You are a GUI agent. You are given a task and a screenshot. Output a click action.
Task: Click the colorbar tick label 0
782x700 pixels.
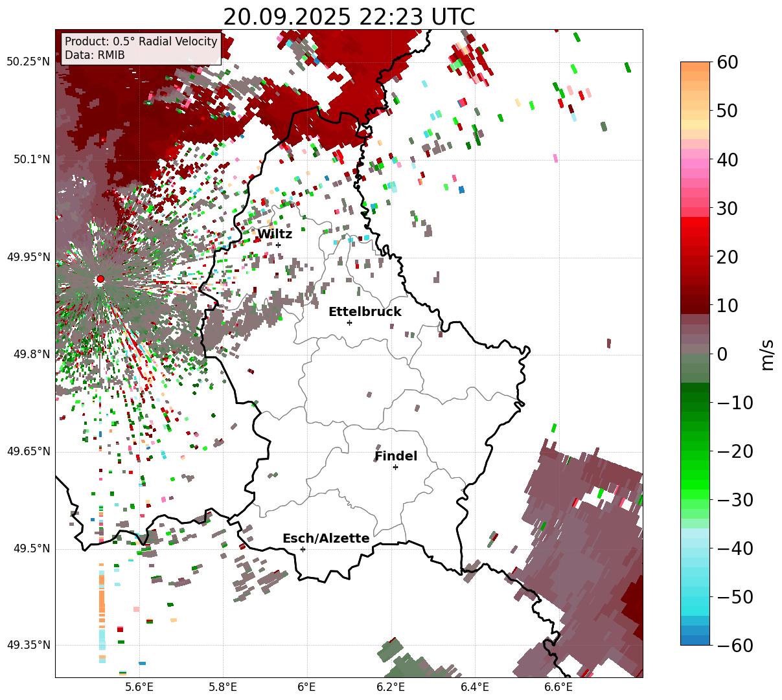pyautogui.click(x=723, y=354)
